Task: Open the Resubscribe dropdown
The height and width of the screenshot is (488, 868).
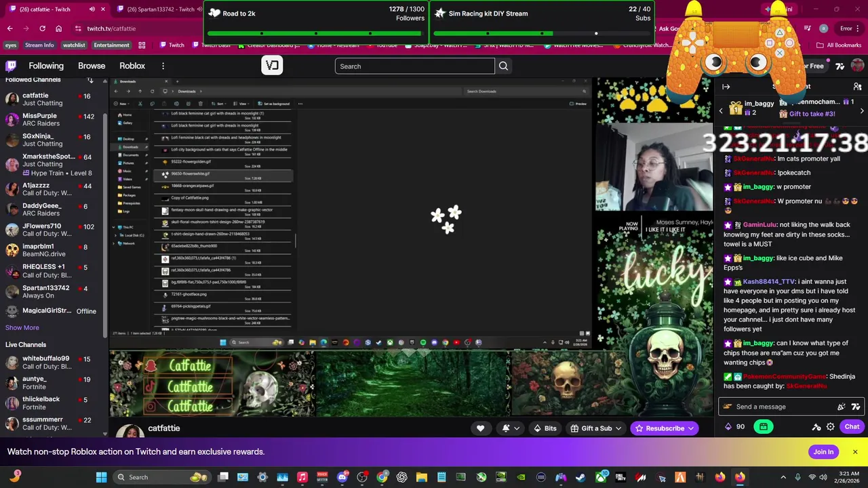Action: (x=665, y=428)
